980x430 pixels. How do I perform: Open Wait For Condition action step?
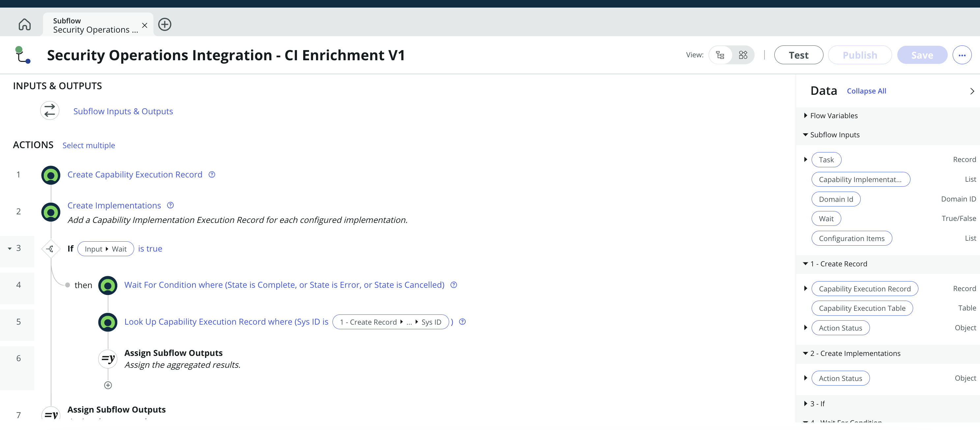284,285
